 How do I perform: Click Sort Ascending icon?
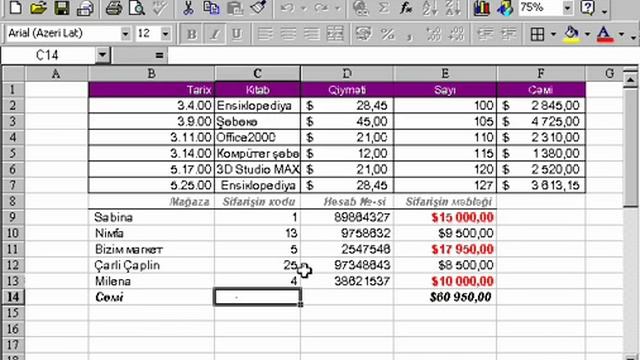pyautogui.click(x=430, y=7)
